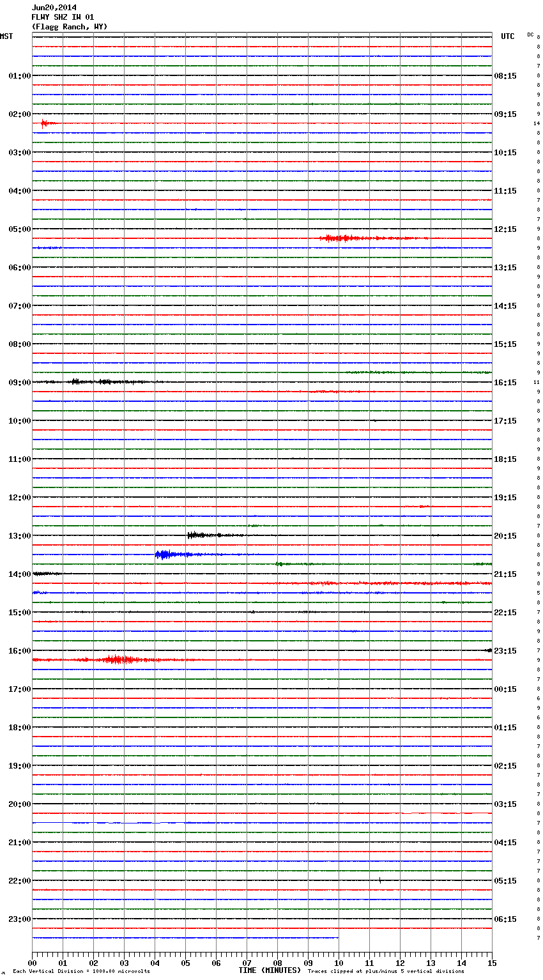Click the 00:15 UTC time label
Screen dimensions: 543x980
pos(505,689)
